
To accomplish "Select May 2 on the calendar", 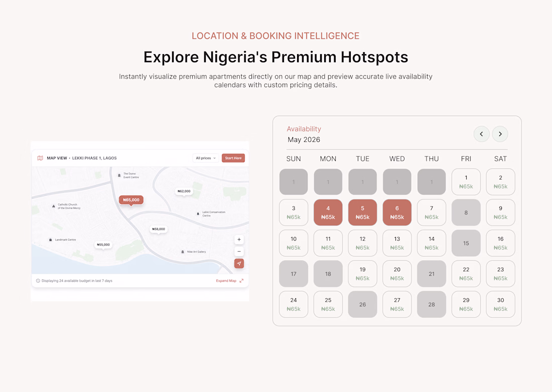I will click(501, 182).
